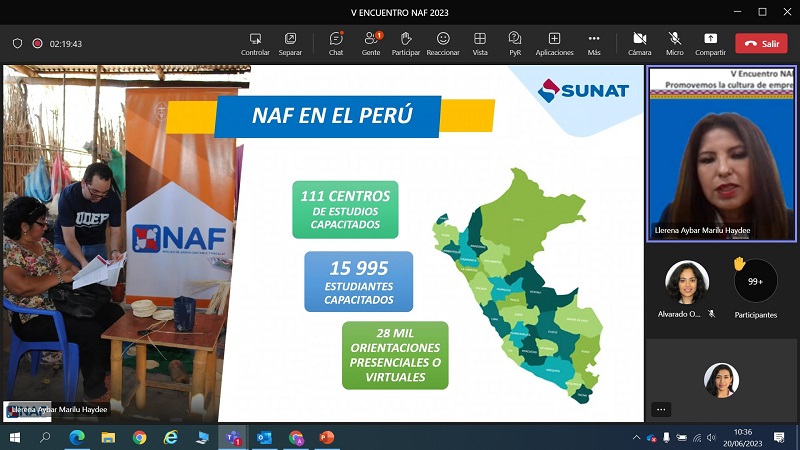The image size is (800, 450).
Task: Click the red recording indicator
Action: coord(37,43)
